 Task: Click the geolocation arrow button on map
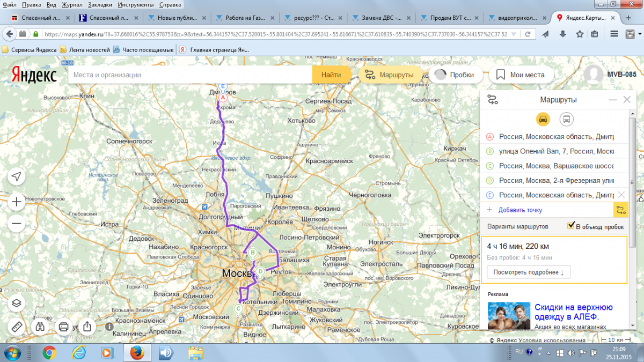tap(17, 177)
